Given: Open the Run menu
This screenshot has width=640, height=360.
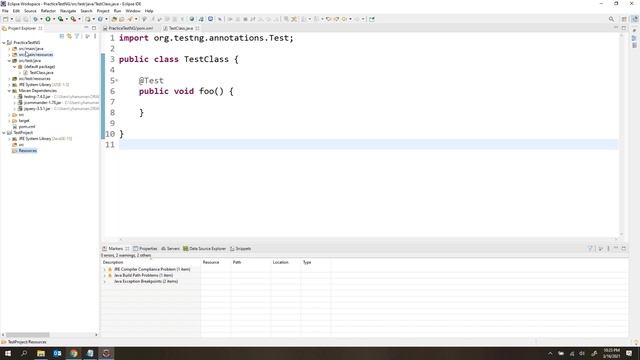Looking at the screenshot, I should (118, 11).
